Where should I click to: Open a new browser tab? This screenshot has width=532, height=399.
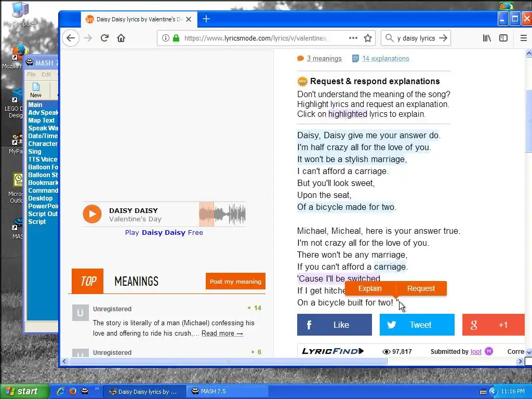coord(206,19)
